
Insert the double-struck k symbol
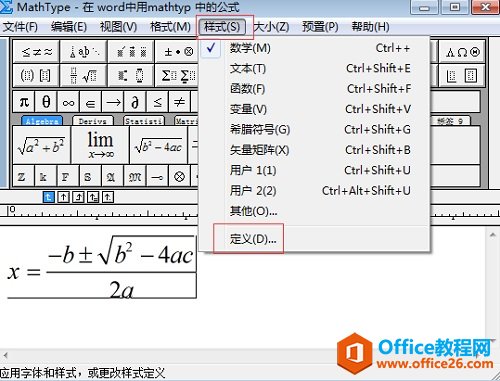46,176
